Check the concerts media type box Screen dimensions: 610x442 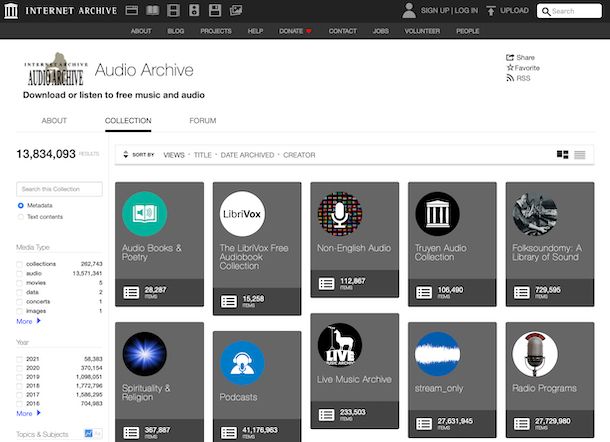pyautogui.click(x=19, y=302)
